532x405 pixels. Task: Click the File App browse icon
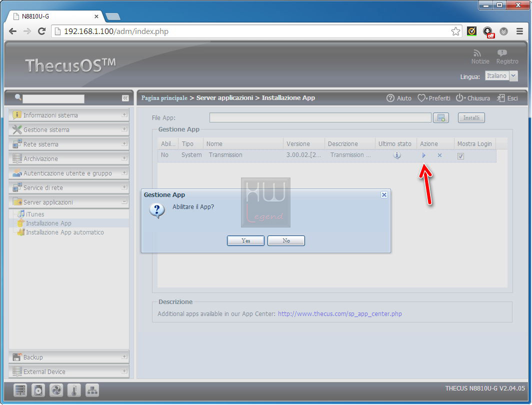point(441,117)
